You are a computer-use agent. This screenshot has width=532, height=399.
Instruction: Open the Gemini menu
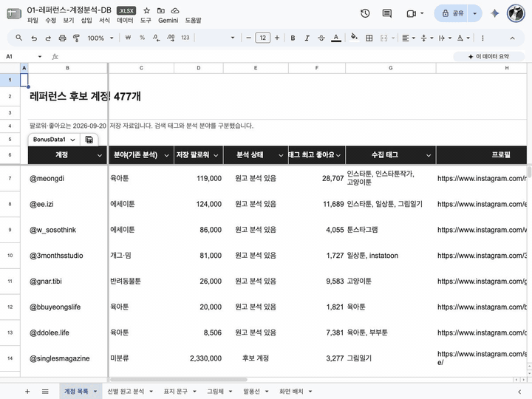click(x=168, y=21)
